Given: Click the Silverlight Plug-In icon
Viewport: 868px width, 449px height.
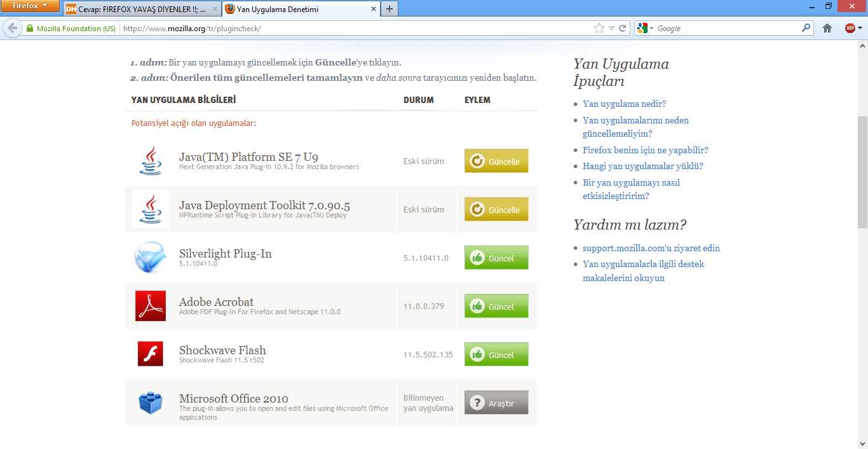Looking at the screenshot, I should click(x=151, y=258).
